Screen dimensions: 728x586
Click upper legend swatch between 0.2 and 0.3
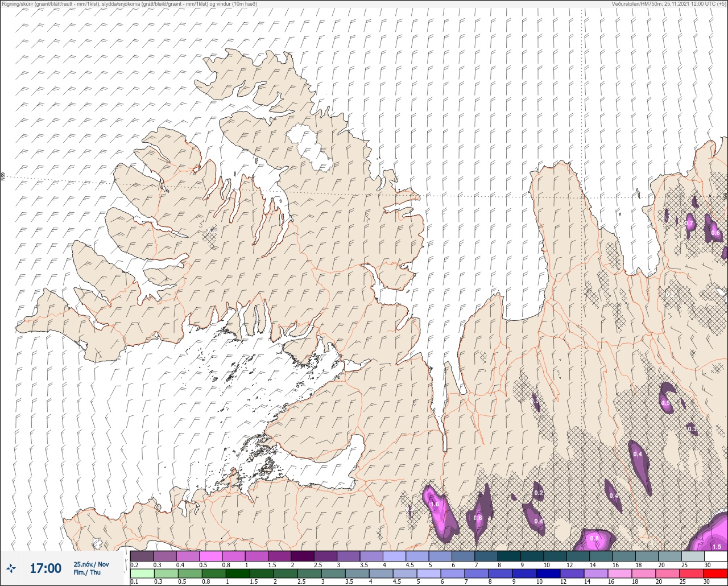click(x=142, y=556)
